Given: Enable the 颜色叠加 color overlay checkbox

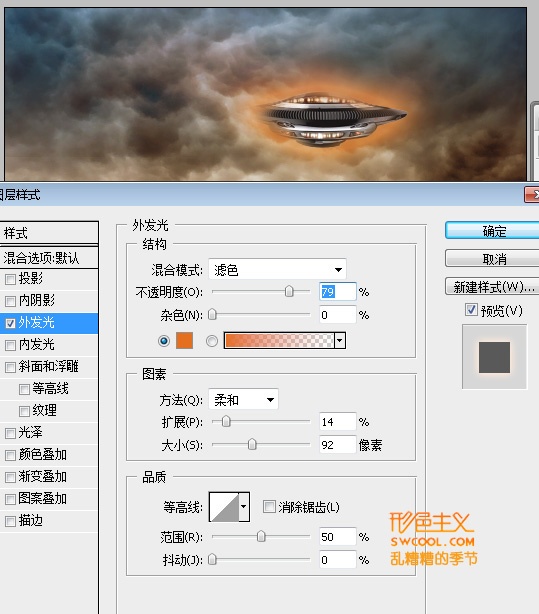Looking at the screenshot, I should pos(10,455).
